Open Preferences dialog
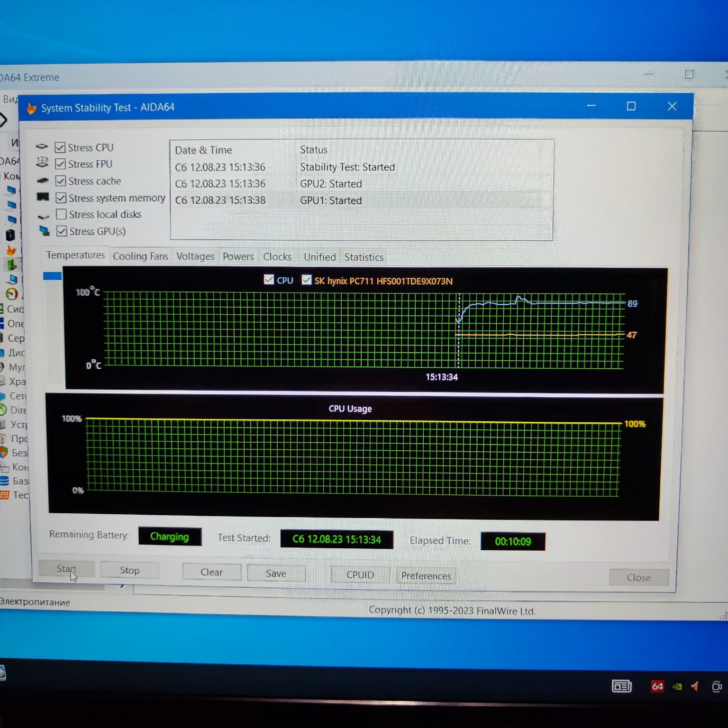 (x=426, y=576)
